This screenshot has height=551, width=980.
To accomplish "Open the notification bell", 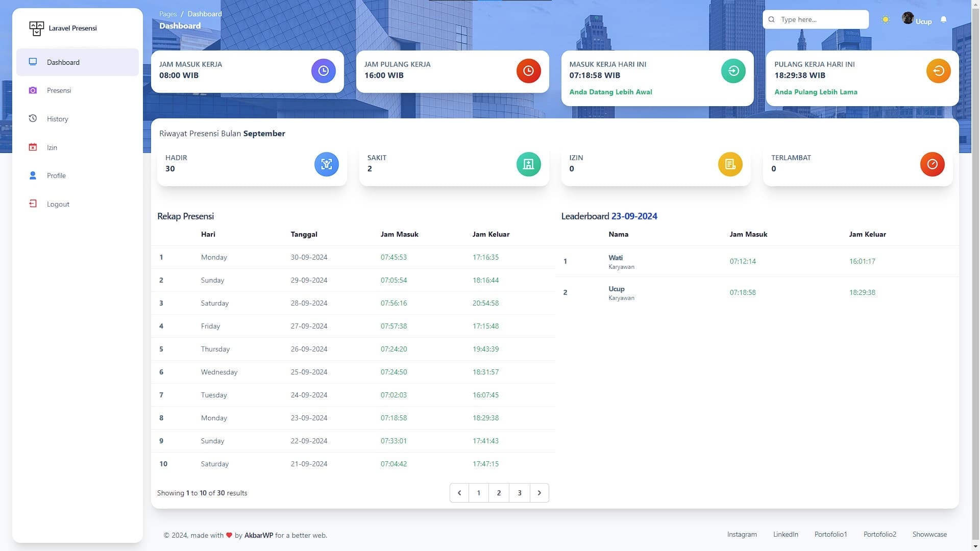I will [943, 19].
